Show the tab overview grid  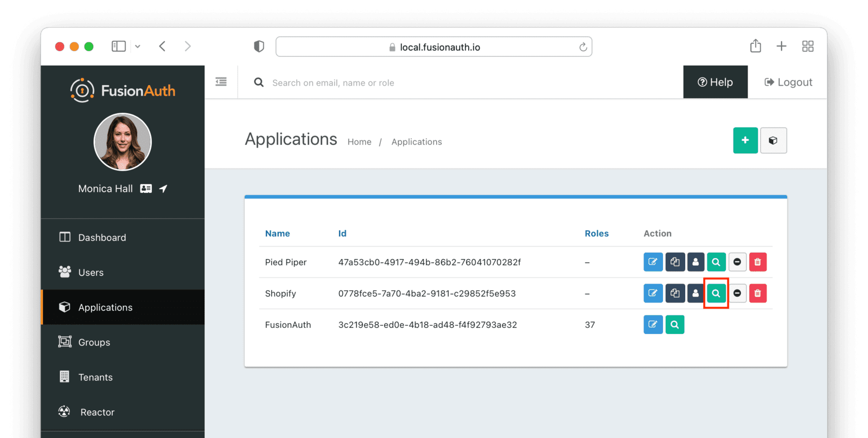pos(808,46)
